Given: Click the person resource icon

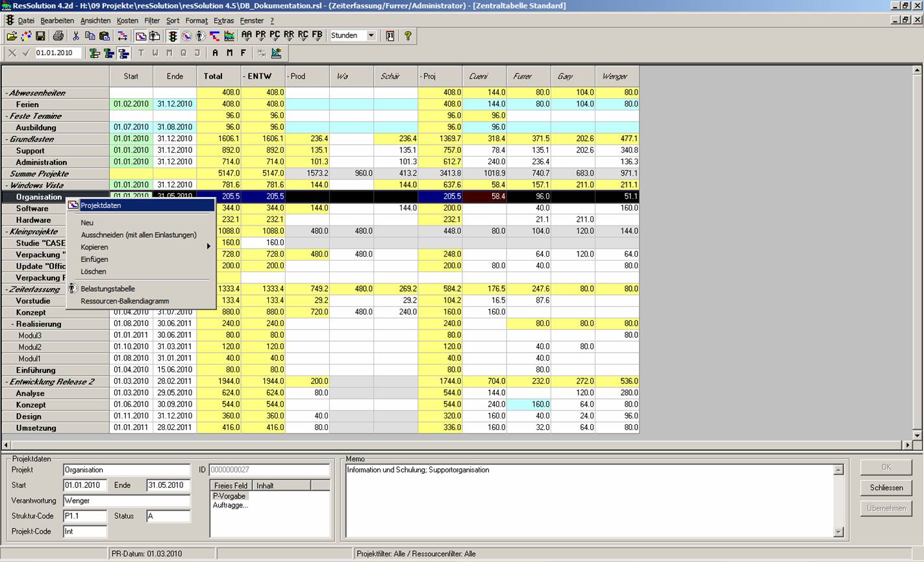Looking at the screenshot, I should (x=201, y=36).
